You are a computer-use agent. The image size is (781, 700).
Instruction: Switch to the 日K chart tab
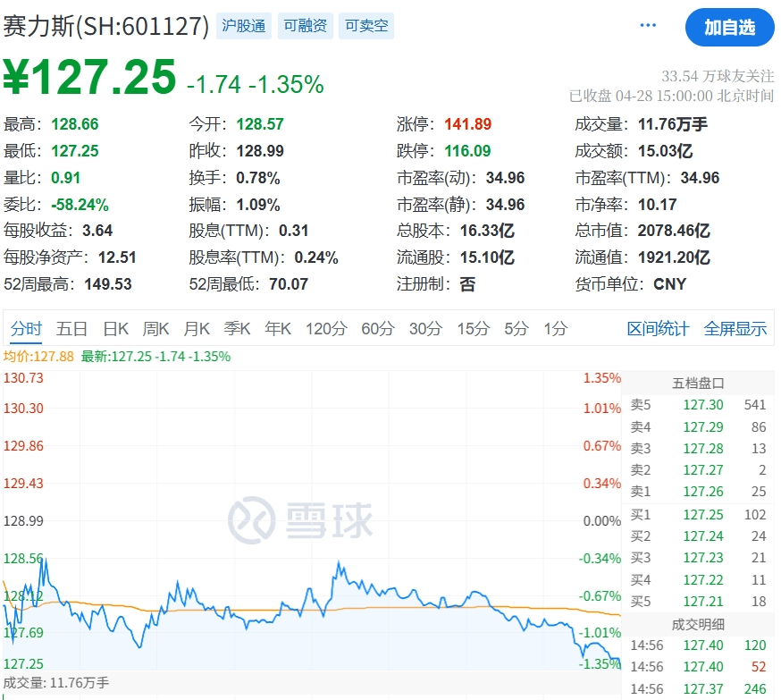115,329
